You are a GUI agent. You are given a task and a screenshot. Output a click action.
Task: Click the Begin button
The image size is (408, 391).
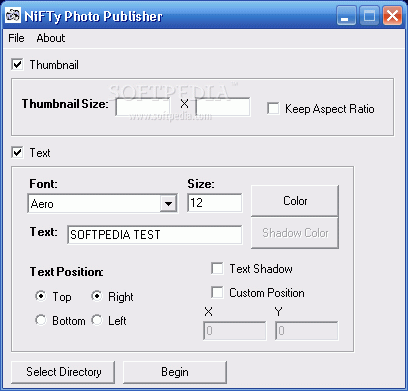coord(175,372)
